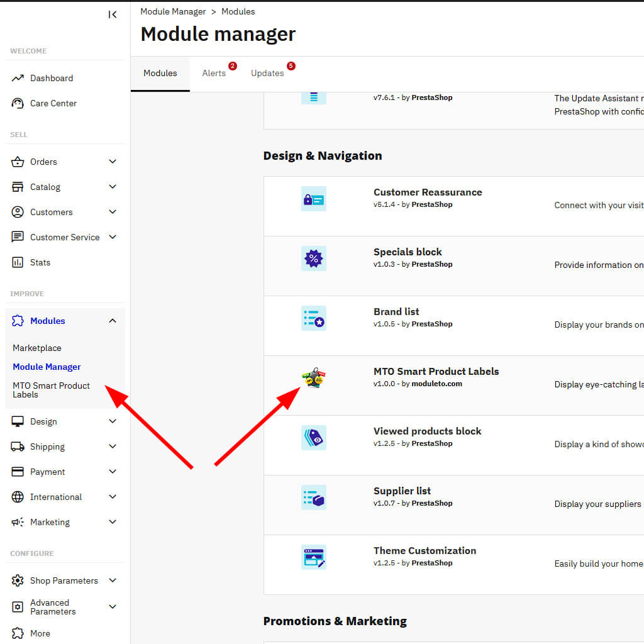Click the Module Manager breadcrumb link
Image resolution: width=644 pixels, height=644 pixels.
173,11
